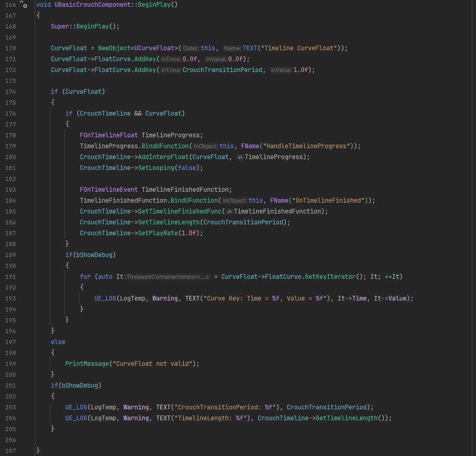The height and width of the screenshot is (456, 476).
Task: Click the GetKeyIterator method in the for loop
Action: point(330,277)
